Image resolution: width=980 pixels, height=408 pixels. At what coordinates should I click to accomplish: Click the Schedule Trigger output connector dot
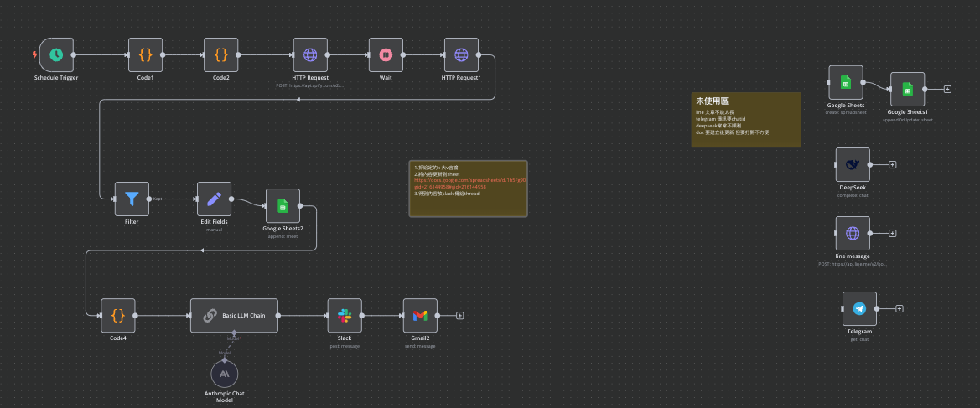pyautogui.click(x=73, y=55)
